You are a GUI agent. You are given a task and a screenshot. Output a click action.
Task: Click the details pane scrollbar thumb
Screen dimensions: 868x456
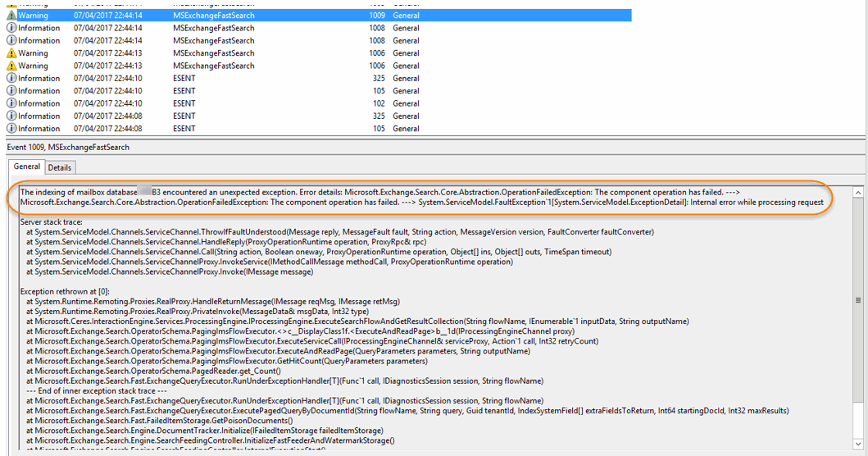tap(857, 300)
